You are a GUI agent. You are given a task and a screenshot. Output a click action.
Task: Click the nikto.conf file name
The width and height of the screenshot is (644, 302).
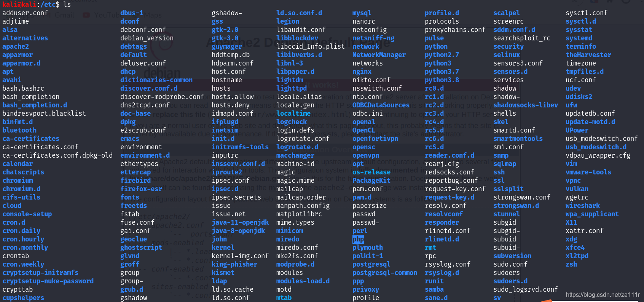click(x=371, y=80)
